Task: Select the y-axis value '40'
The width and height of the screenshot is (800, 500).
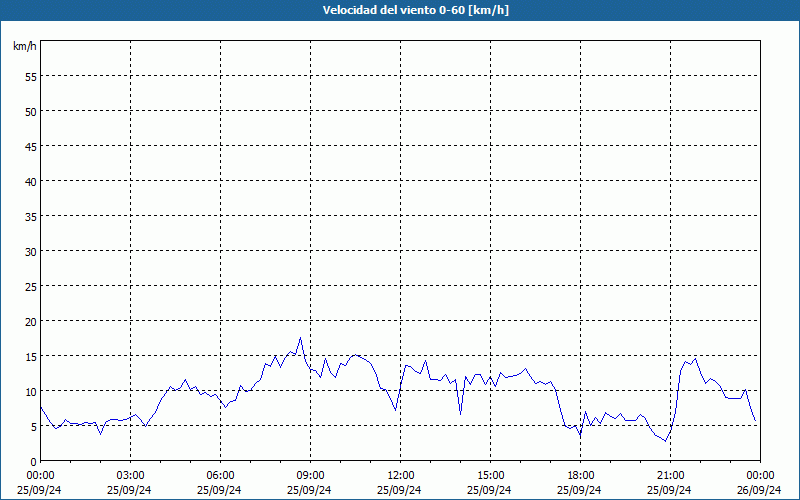Action: pyautogui.click(x=31, y=182)
